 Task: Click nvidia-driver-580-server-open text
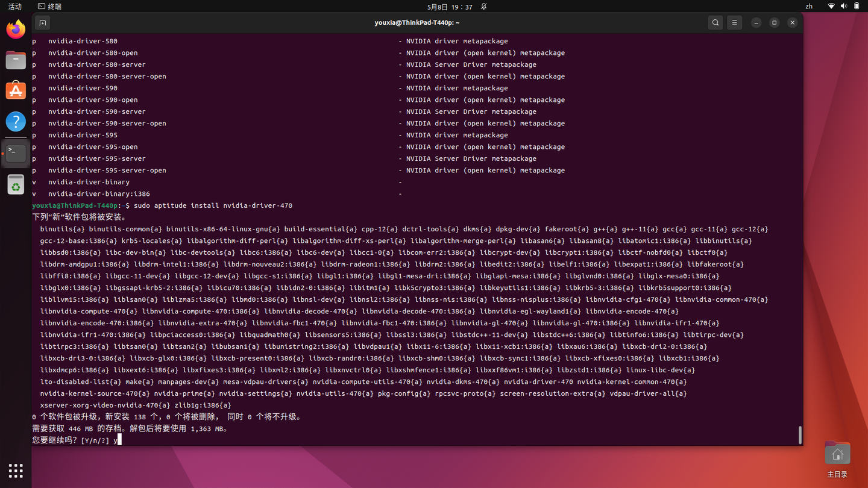click(x=107, y=77)
